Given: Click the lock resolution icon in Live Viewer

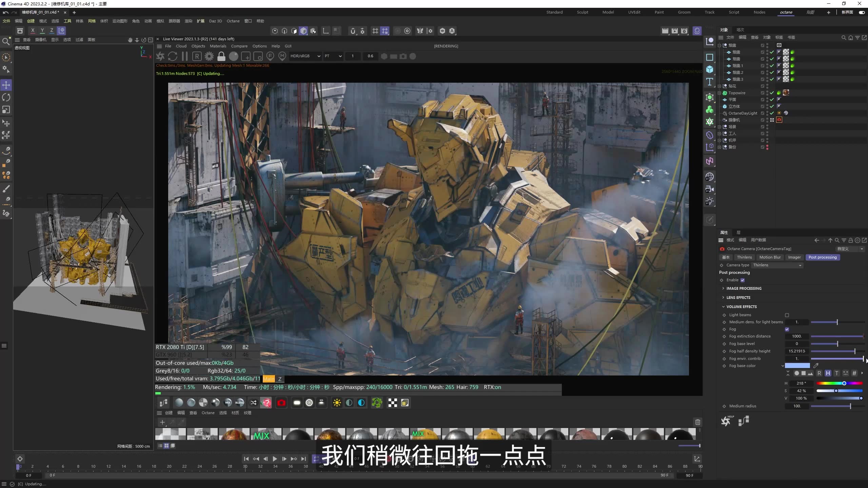Looking at the screenshot, I should click(221, 56).
